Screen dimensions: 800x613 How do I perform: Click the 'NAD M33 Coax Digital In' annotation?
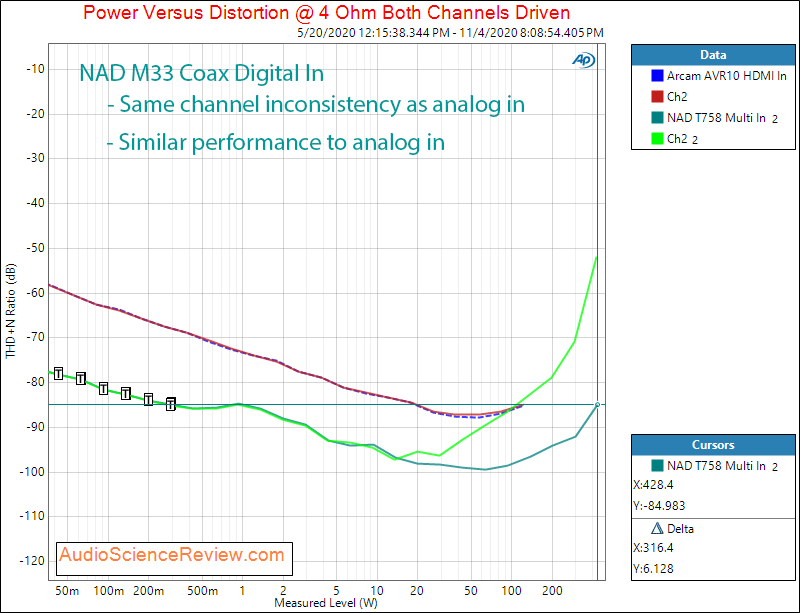coord(202,73)
